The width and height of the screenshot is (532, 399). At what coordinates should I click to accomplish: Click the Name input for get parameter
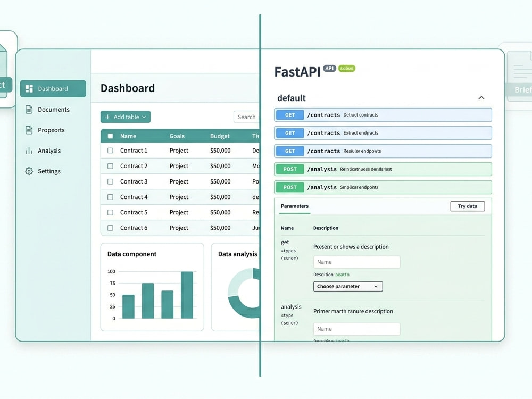(x=356, y=262)
